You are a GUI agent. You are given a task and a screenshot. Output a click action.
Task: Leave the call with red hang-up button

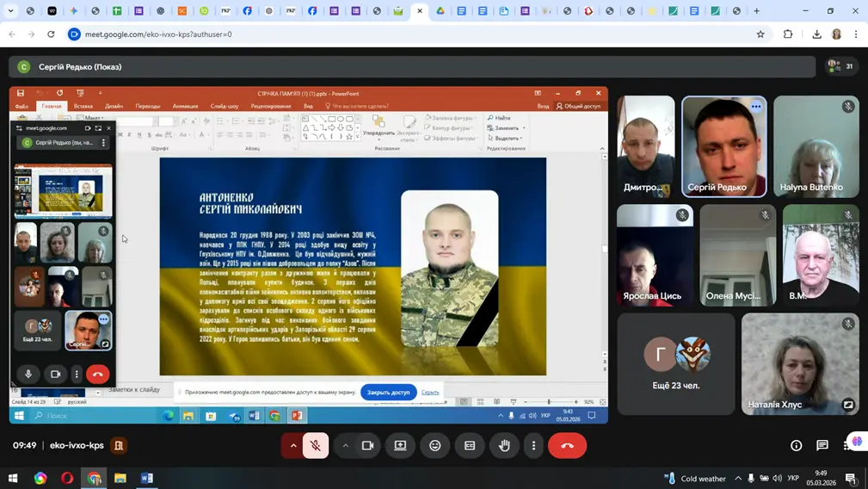pyautogui.click(x=568, y=445)
